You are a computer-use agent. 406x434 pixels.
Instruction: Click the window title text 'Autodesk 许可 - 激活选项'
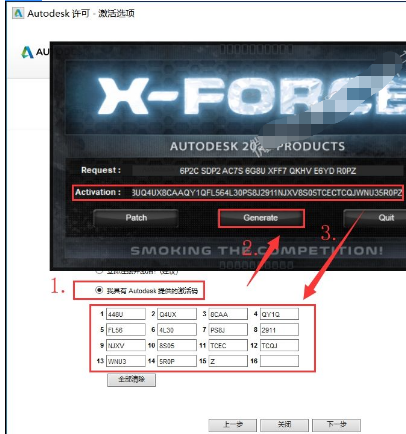click(81, 13)
